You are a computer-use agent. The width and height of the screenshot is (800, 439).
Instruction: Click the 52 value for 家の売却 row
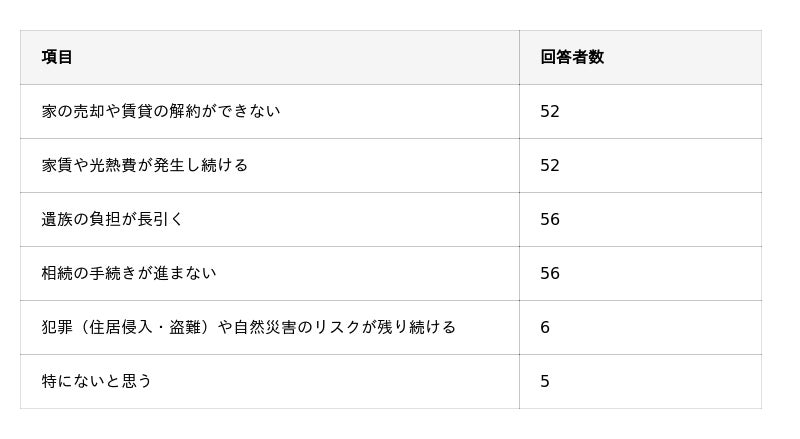[x=550, y=111]
